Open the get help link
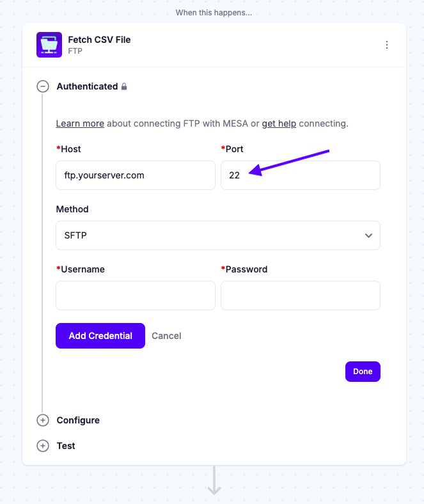 (x=279, y=123)
